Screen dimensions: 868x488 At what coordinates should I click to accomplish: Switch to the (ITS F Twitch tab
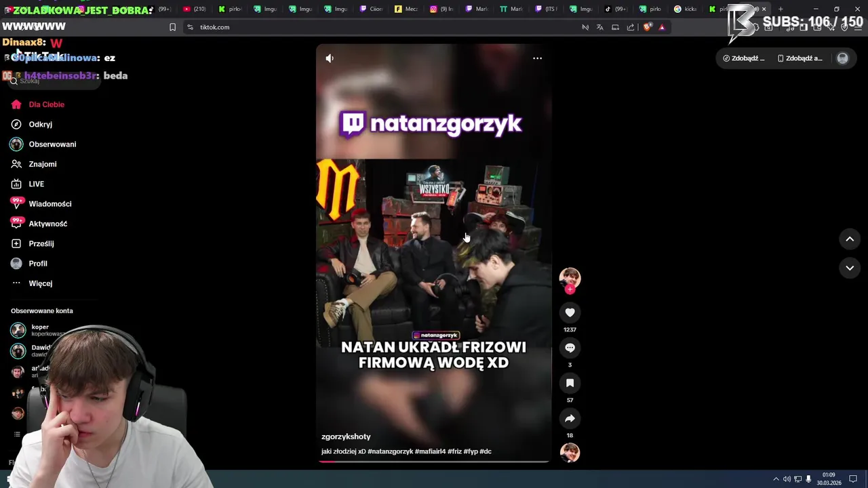tap(547, 9)
